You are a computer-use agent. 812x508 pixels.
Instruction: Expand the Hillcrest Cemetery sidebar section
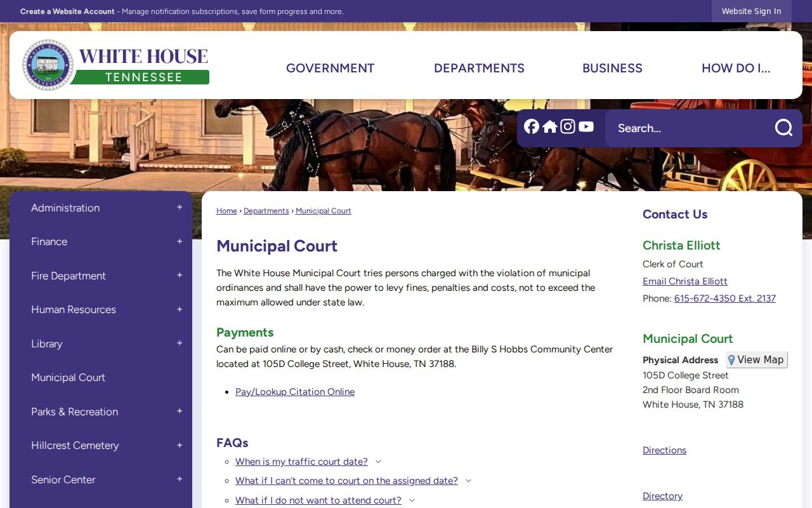pos(180,445)
